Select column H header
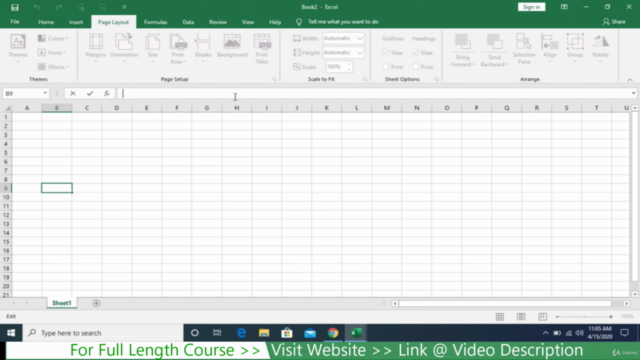640x360 pixels. 237,108
